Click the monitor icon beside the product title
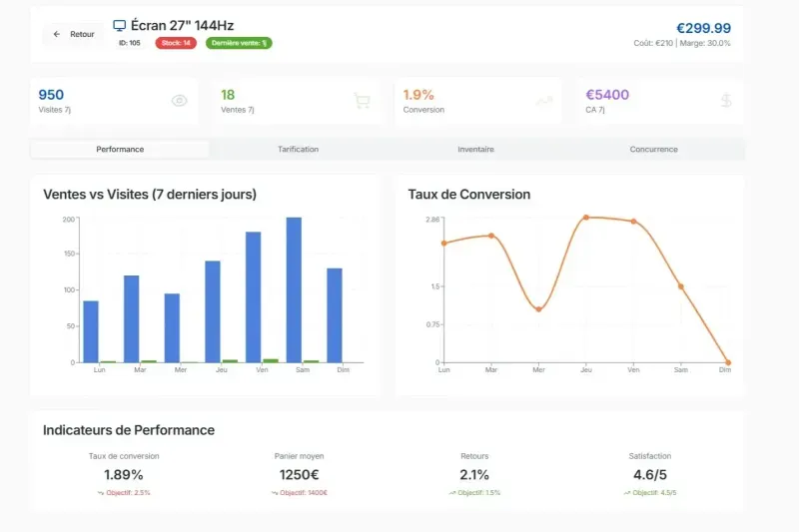 click(120, 25)
